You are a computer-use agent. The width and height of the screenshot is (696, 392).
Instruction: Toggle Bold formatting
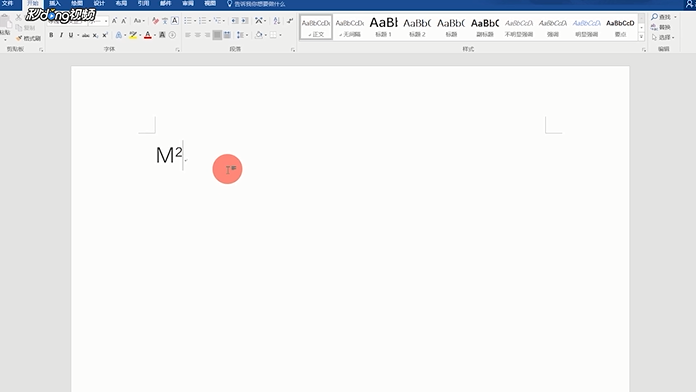coord(51,35)
